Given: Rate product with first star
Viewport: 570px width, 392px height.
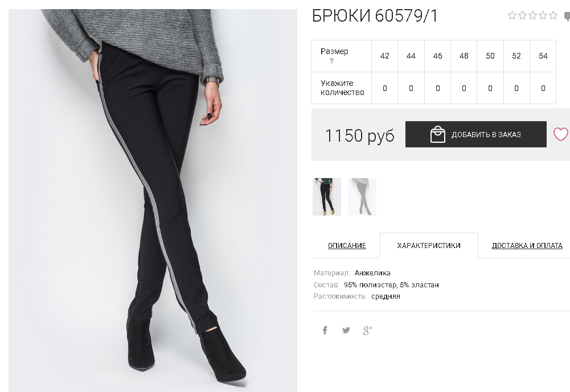Looking at the screenshot, I should 512,15.
